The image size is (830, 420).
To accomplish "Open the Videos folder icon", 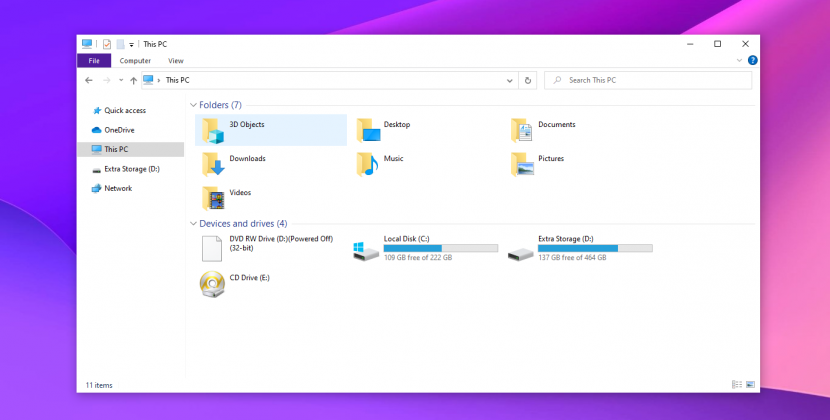I will click(x=213, y=198).
